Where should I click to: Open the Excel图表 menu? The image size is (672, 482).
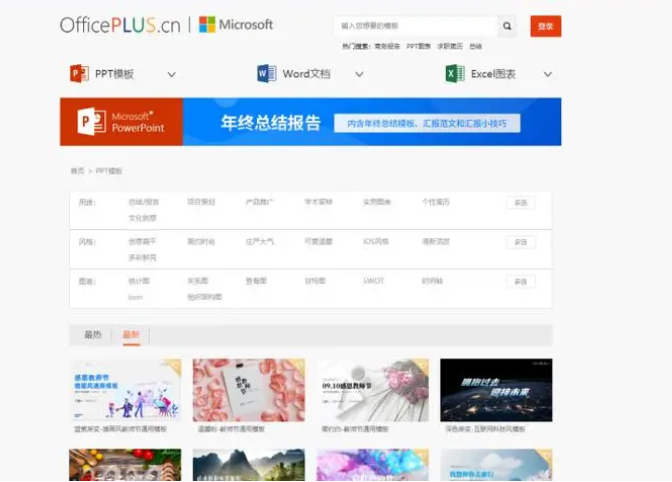[x=493, y=74]
